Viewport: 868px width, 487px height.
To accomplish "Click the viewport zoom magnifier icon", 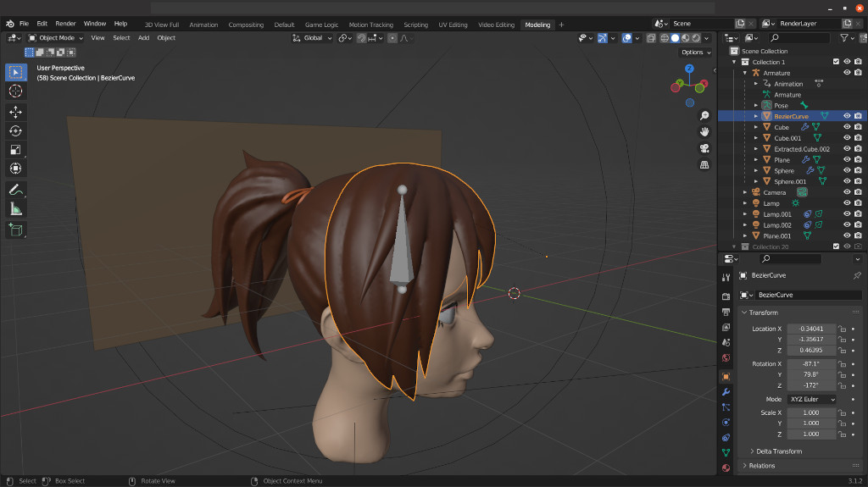I will [x=704, y=115].
